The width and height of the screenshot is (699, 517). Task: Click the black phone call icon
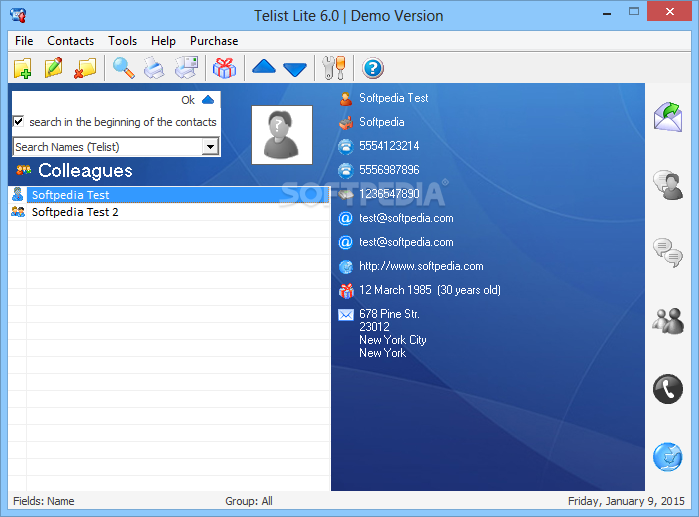tap(668, 389)
